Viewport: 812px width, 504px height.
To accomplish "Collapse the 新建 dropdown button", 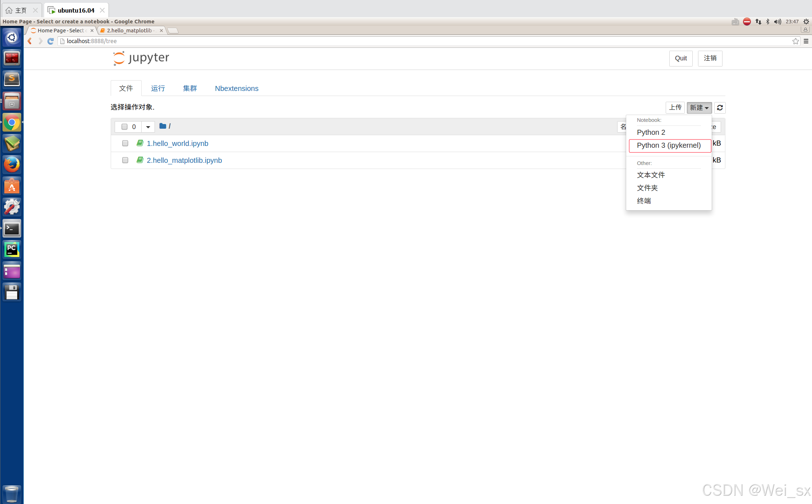I will (699, 107).
